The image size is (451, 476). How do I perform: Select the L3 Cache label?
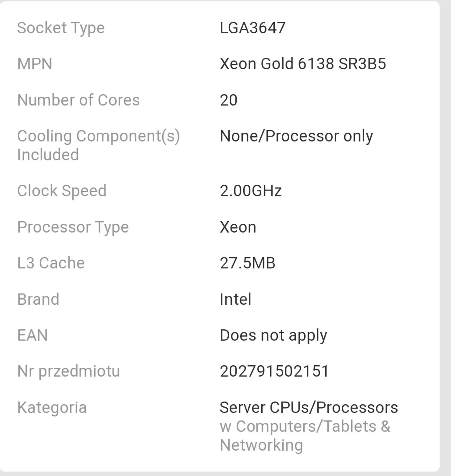(x=51, y=263)
